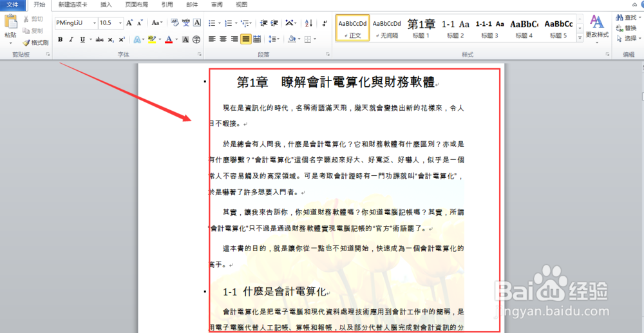This screenshot has width=644, height=333.
Task: Apply multilevel list formatting
Action: (245, 23)
